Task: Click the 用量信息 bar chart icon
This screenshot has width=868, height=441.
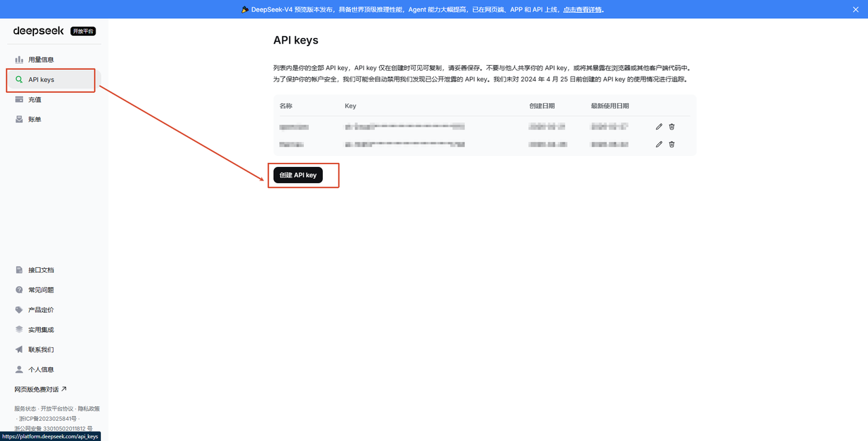Action: [x=19, y=60]
